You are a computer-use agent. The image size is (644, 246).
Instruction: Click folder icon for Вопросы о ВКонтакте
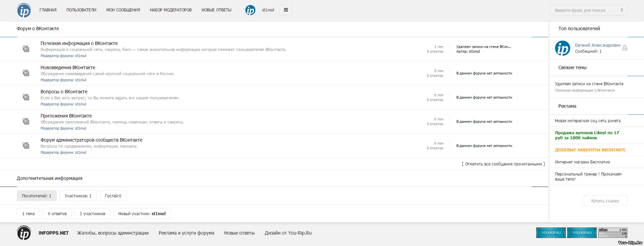(26, 97)
